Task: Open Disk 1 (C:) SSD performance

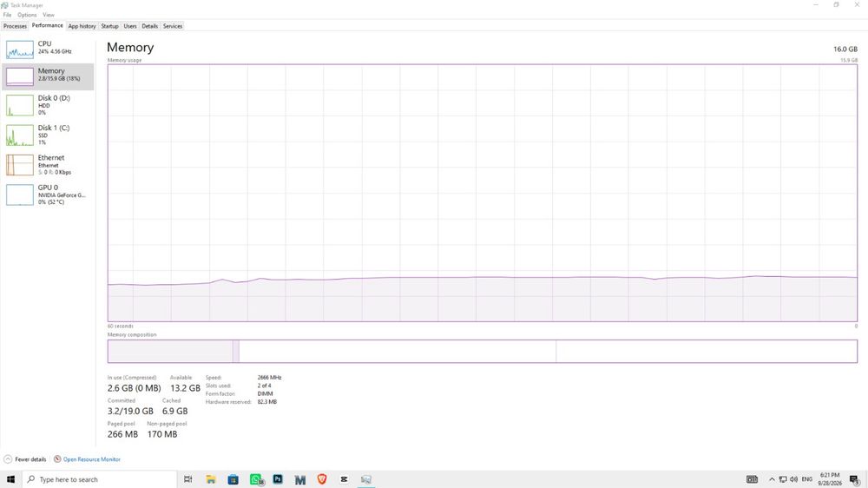Action: coord(48,135)
